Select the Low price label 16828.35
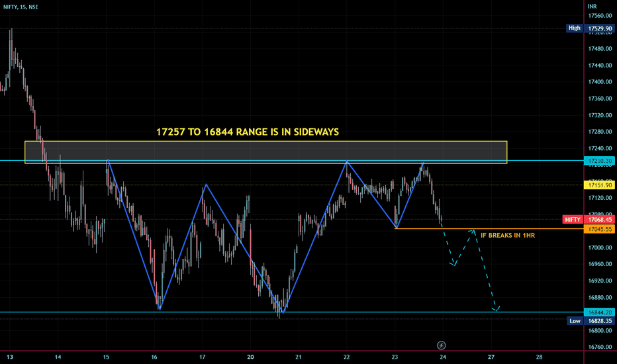 (600, 321)
